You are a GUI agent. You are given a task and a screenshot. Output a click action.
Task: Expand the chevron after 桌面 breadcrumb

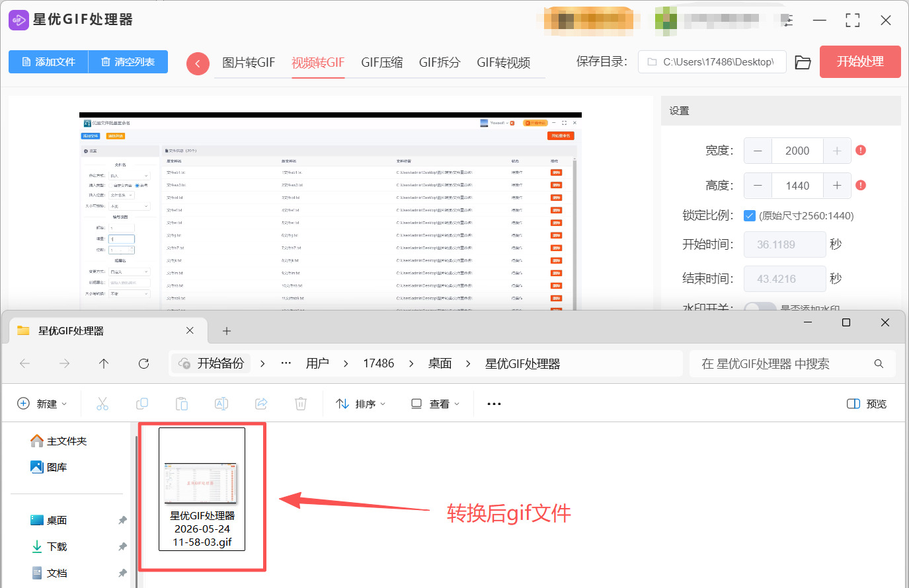point(468,363)
